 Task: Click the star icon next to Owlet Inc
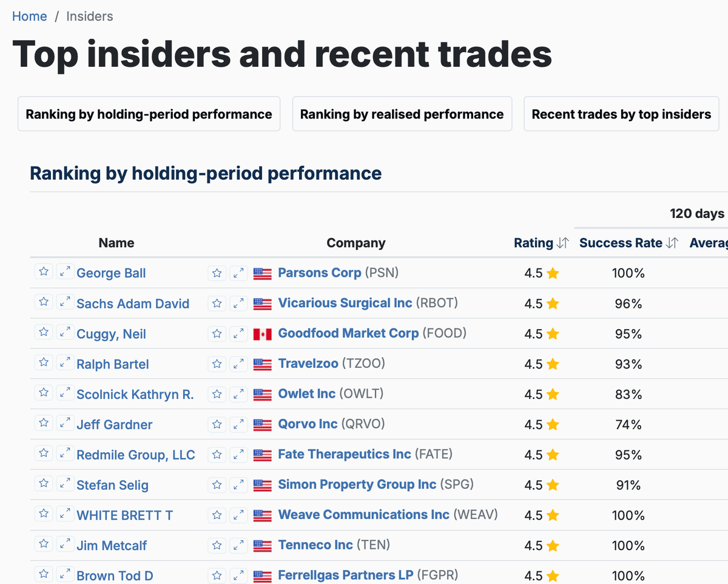tap(217, 394)
